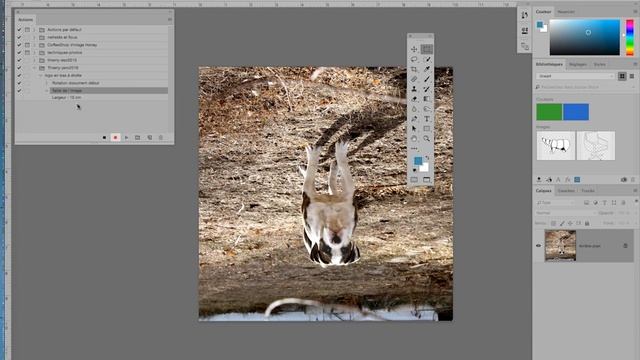Select the Hand tool

(x=414, y=139)
